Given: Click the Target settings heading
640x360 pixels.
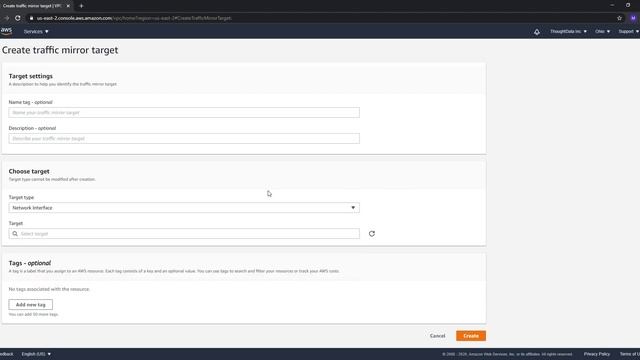Looking at the screenshot, I should pyautogui.click(x=31, y=76).
